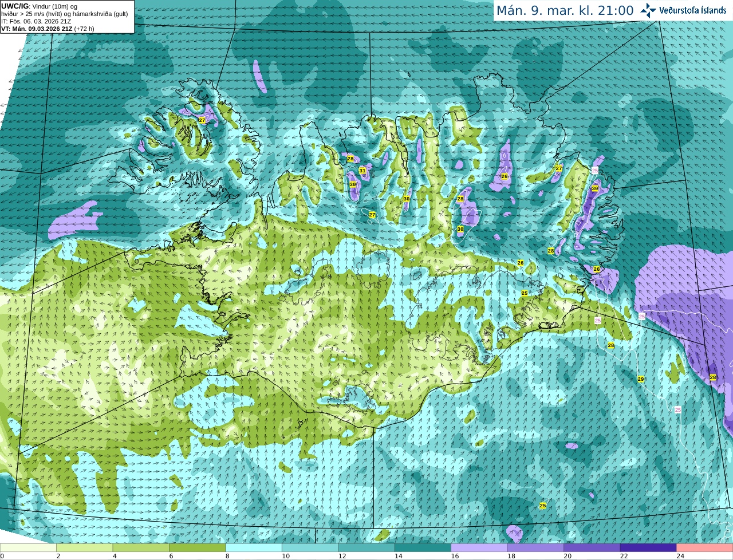Screen dimensions: 733x560
Task: Click the Veðurstofa Íslands logo icon
Action: (x=648, y=10)
